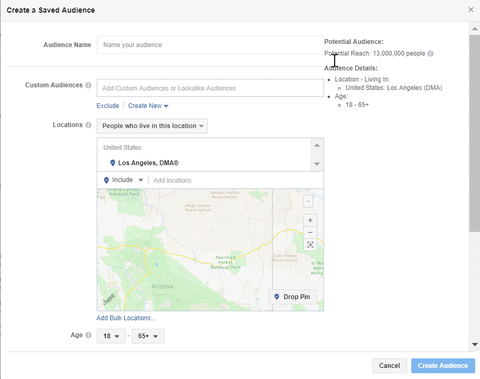Click the Drop Pin button
Screen dimensions: 480x379
point(292,297)
